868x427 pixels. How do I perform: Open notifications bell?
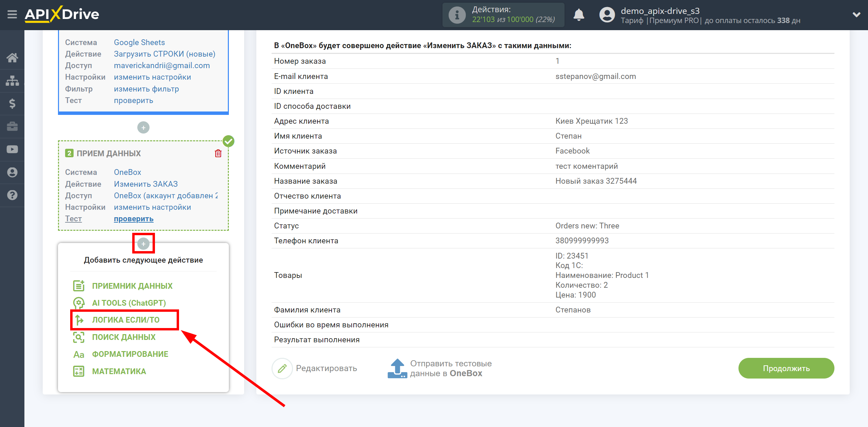tap(579, 15)
